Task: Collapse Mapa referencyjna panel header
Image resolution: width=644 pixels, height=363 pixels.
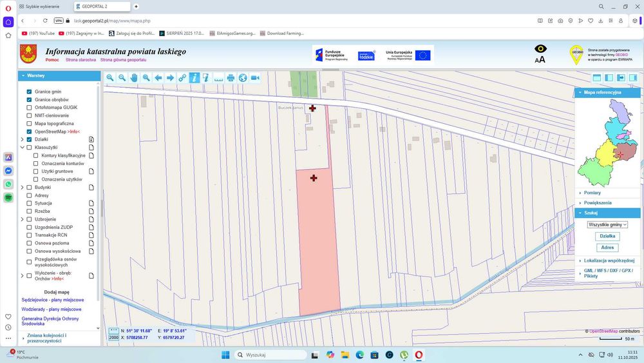Action: coord(607,92)
